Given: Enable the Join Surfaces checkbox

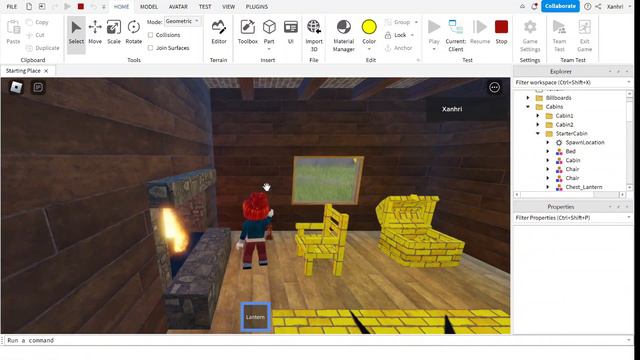Looking at the screenshot, I should pos(151,48).
